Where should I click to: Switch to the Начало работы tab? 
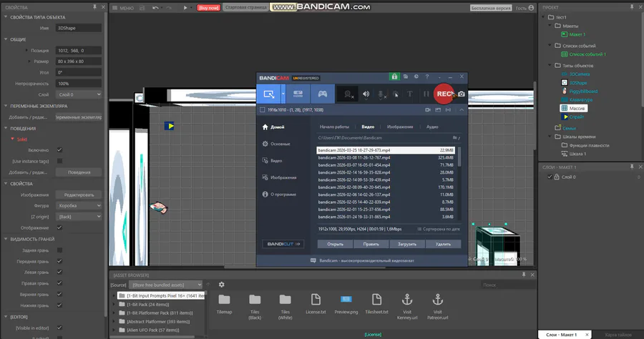334,127
